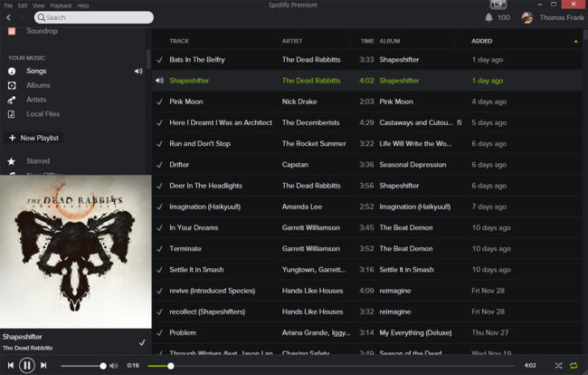Sort the list by Track column

pyautogui.click(x=179, y=41)
